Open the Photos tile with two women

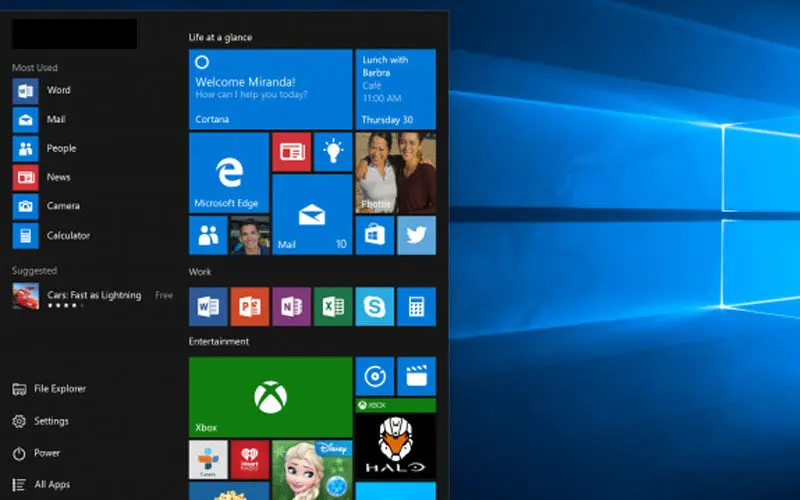coord(395,172)
